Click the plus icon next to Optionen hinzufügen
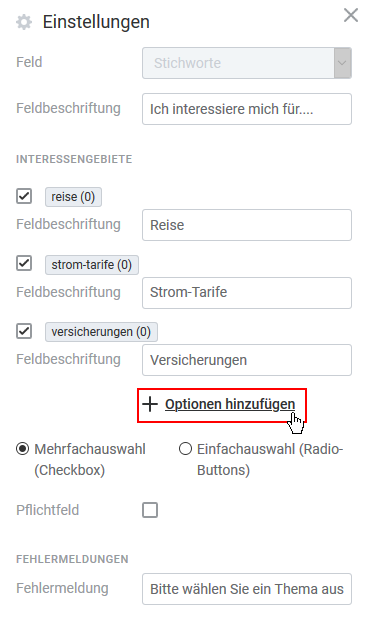Screen dimensions: 366x617 click(x=150, y=404)
